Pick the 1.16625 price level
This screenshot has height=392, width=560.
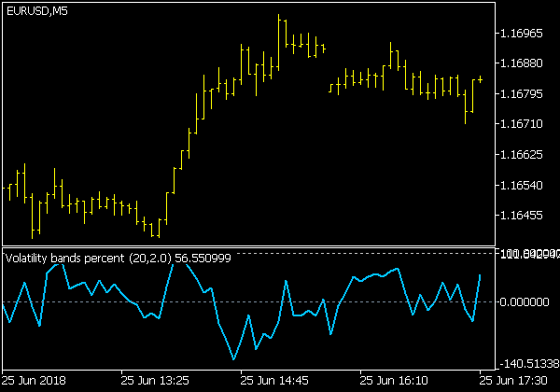(522, 155)
